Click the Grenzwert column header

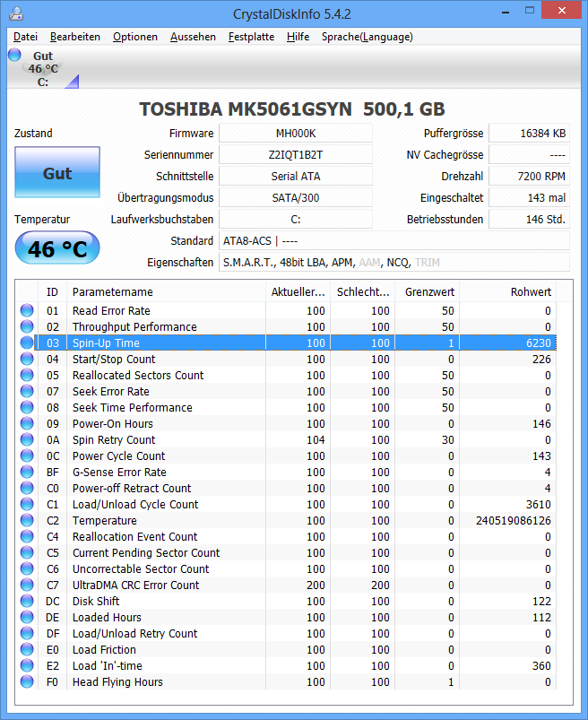(428, 291)
